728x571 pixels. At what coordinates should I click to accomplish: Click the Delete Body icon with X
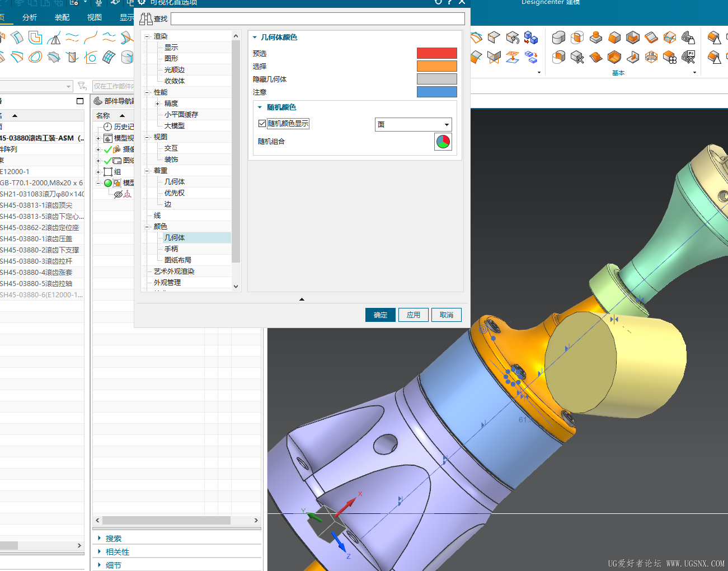(577, 57)
